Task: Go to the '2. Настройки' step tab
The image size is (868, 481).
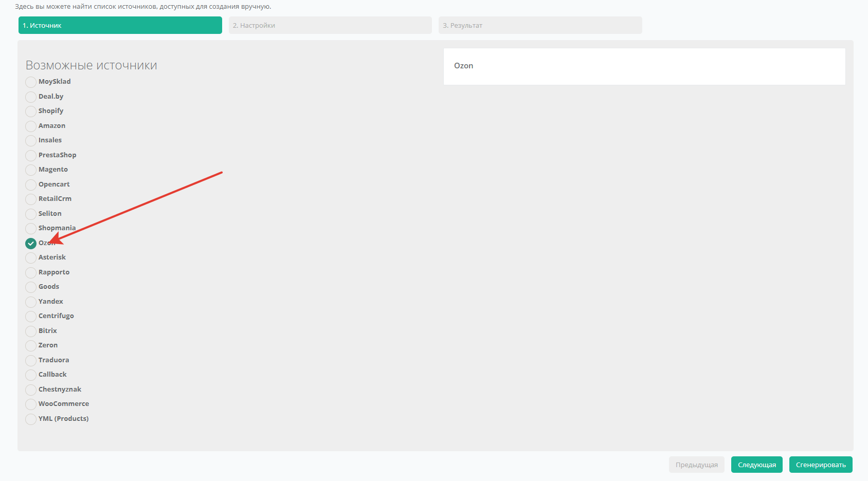Action: tap(330, 25)
